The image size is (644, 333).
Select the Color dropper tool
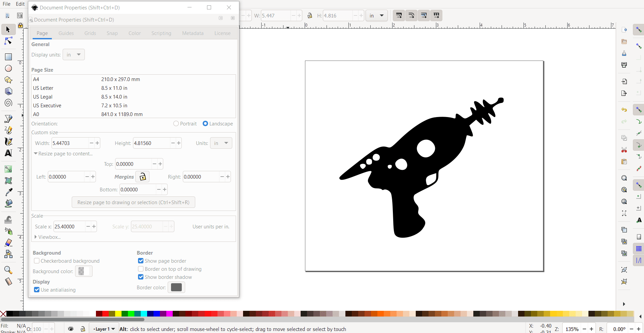pos(8,192)
